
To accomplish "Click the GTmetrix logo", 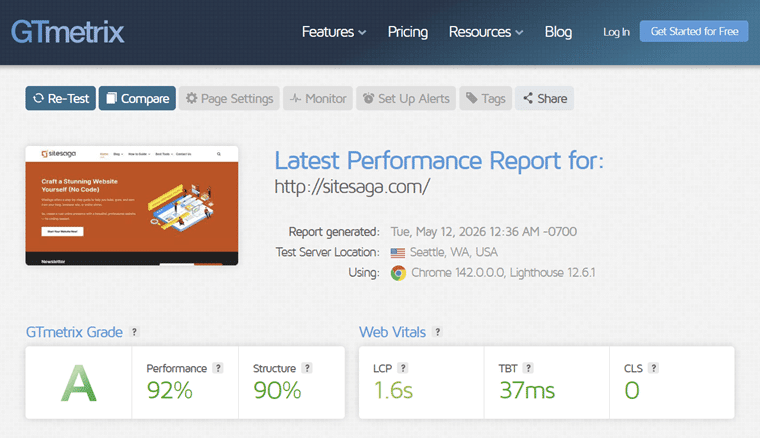I will pos(67,32).
